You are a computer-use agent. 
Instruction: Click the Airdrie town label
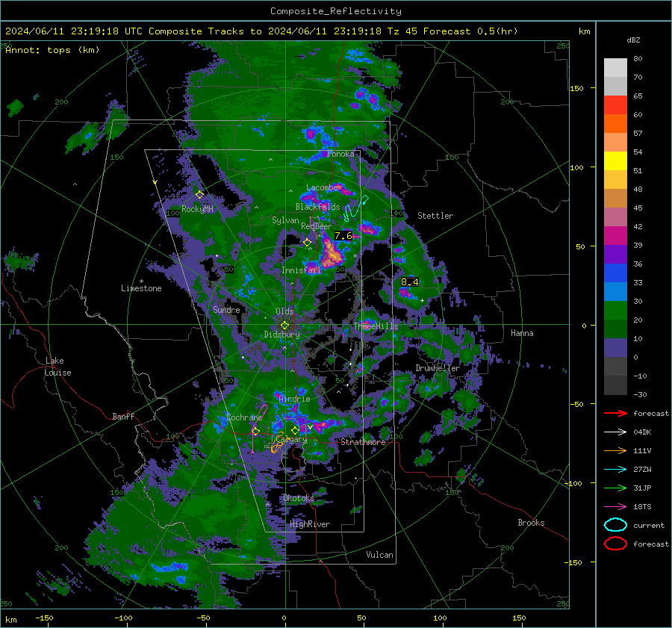coord(294,399)
